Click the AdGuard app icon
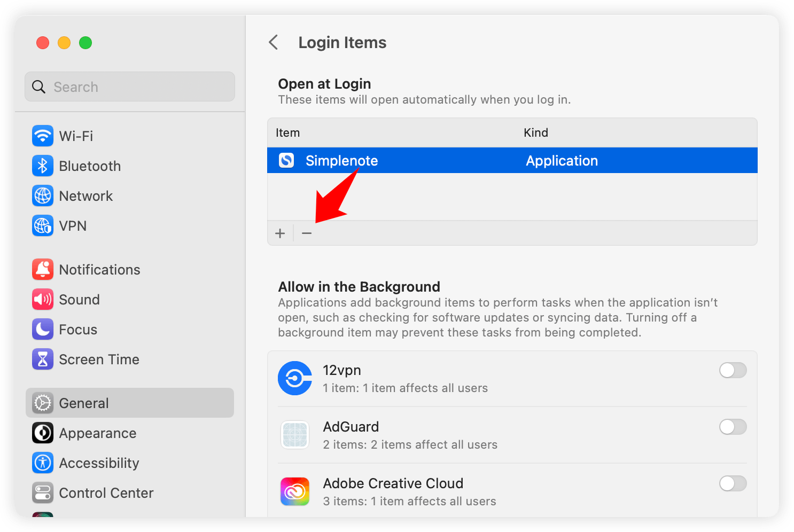The width and height of the screenshot is (794, 532). pos(295,435)
